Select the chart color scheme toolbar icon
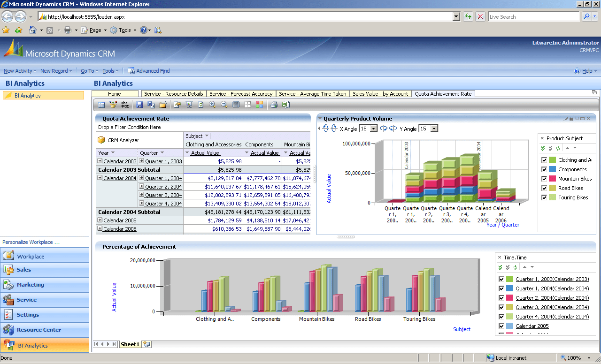This screenshot has width=601, height=364. [x=259, y=104]
